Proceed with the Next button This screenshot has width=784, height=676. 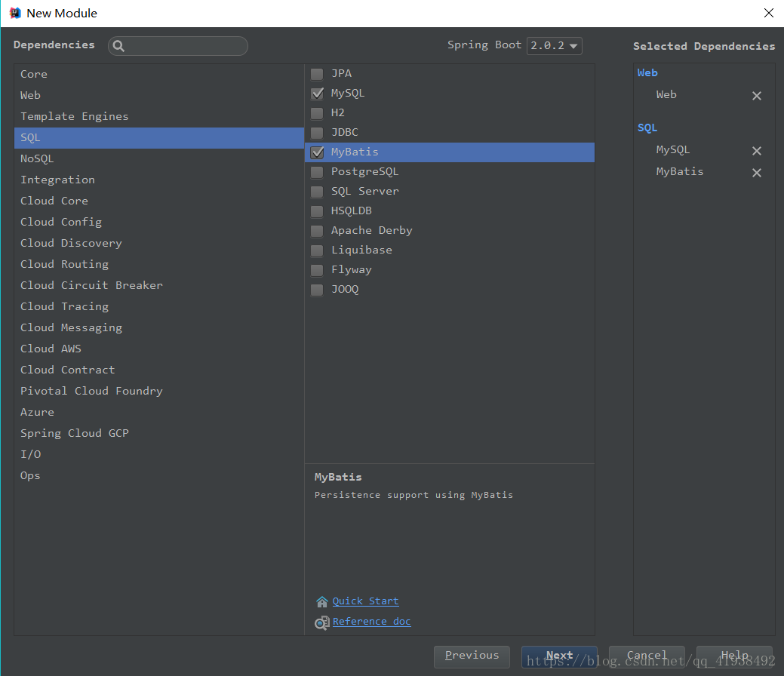click(559, 656)
